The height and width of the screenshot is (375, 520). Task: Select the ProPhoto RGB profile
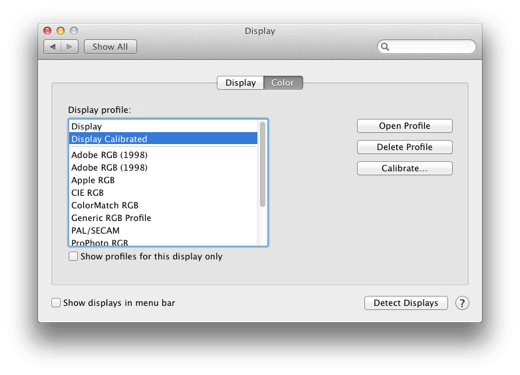163,242
